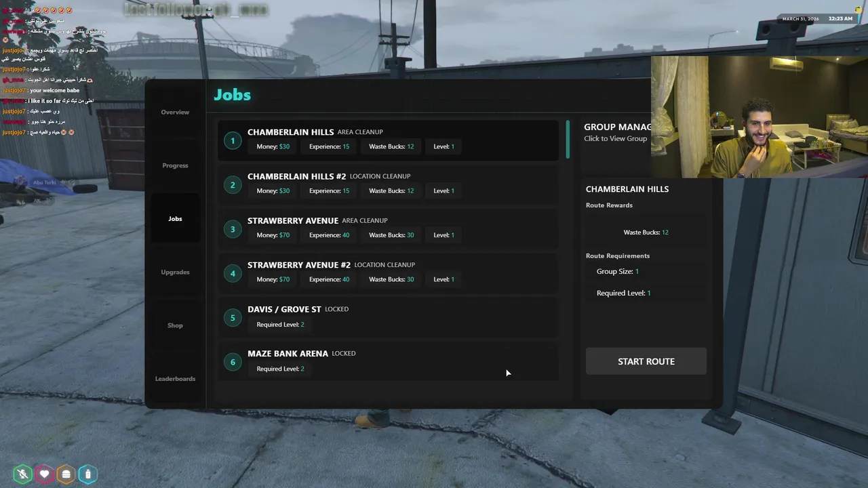Select Chamberlain Hills #2 Location Cleanup job

[389, 184]
